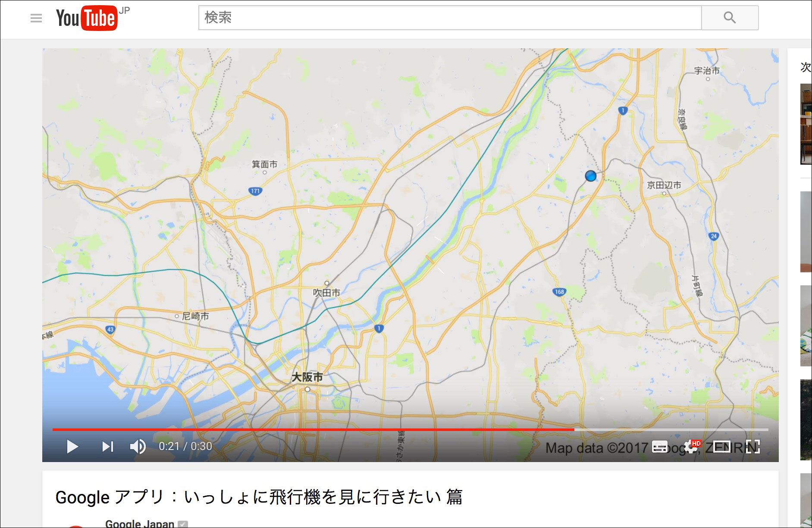Skip to the next video
Image resolution: width=812 pixels, height=528 pixels.
coord(107,447)
